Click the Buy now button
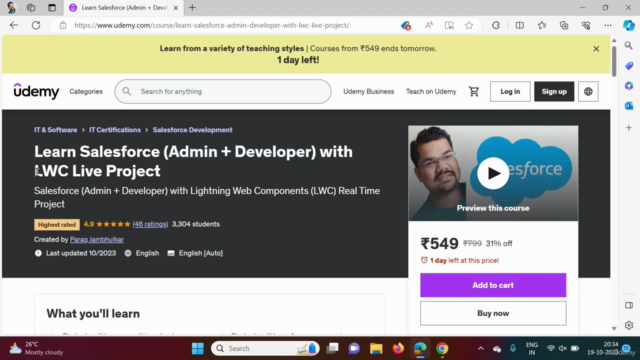 click(x=493, y=313)
